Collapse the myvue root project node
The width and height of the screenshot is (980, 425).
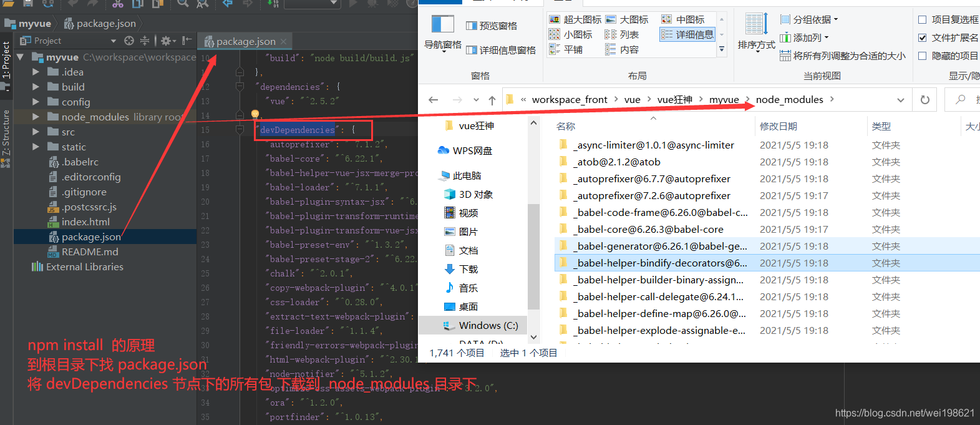pos(21,57)
